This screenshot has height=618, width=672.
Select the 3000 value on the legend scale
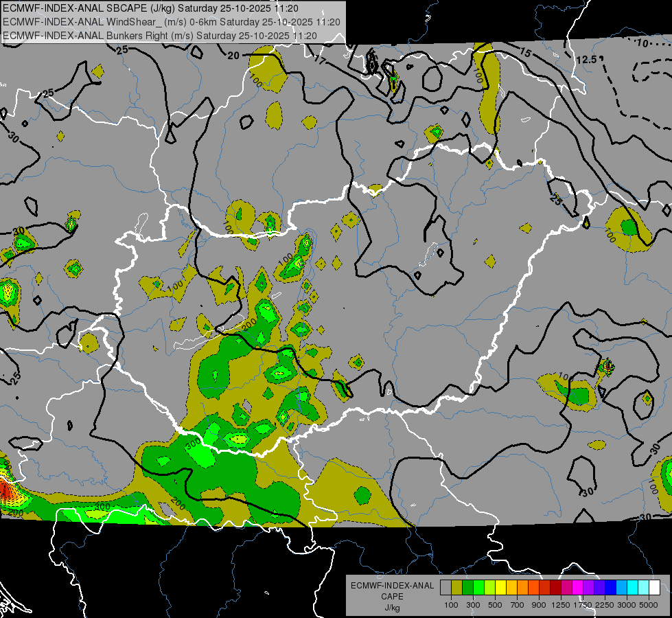(627, 605)
